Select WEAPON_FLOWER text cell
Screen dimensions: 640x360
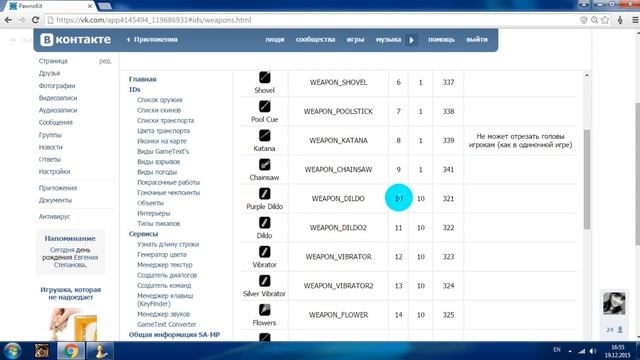point(338,315)
